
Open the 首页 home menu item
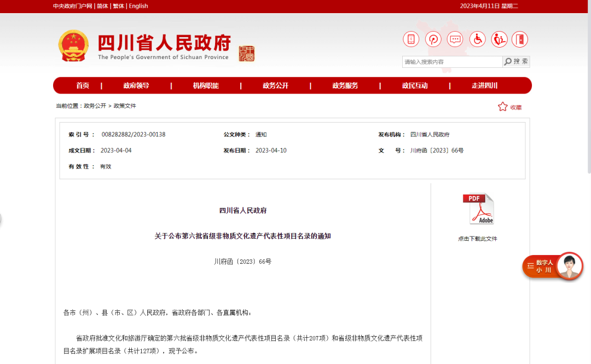[83, 85]
